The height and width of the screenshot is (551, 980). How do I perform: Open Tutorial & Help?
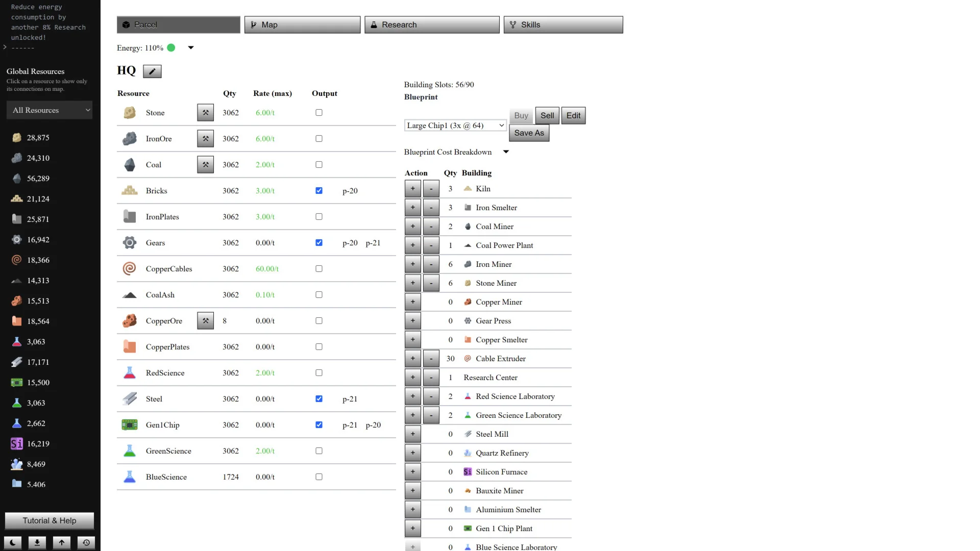50,520
